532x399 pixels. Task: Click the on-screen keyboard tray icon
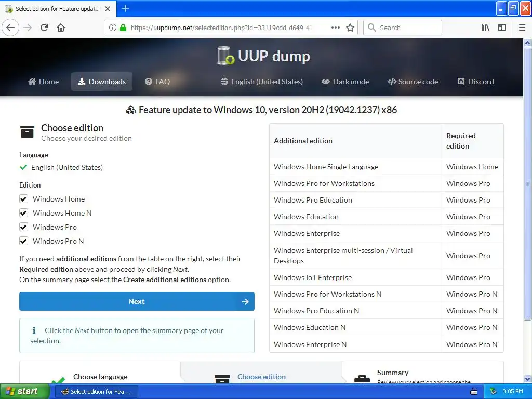coord(474,392)
